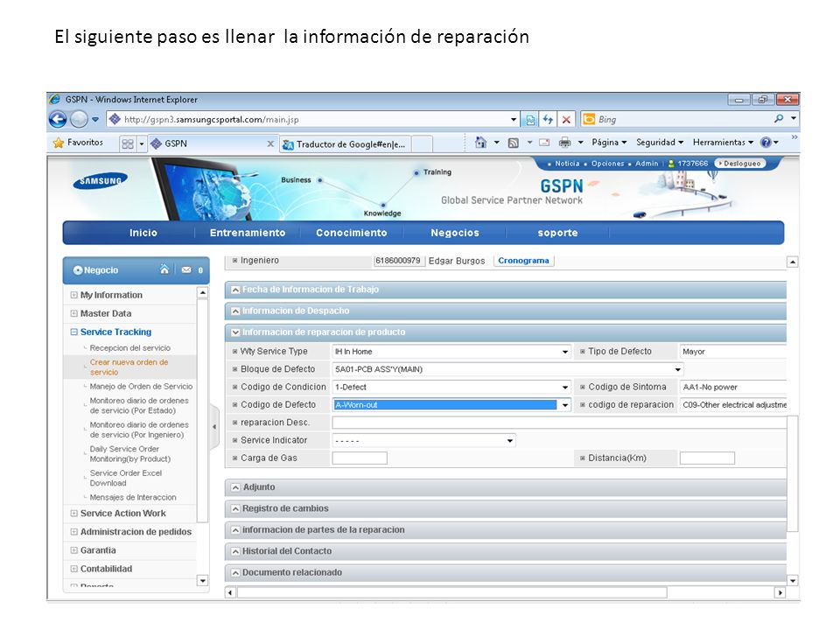
Task: Click the compatibility view icon in address bar
Action: point(530,120)
